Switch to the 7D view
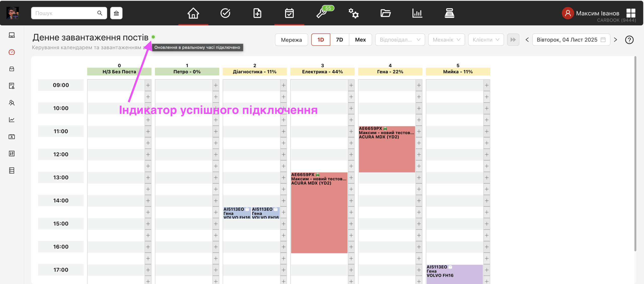Viewport: 644px width, 284px height. 340,40
